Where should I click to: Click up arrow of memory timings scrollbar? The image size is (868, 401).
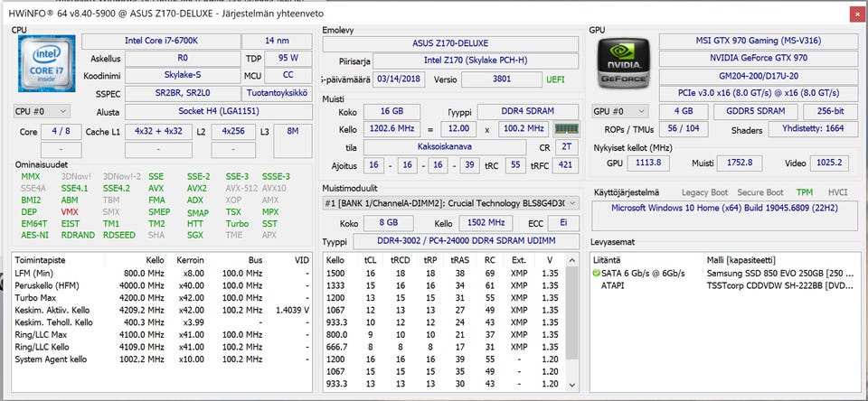pos(571,260)
